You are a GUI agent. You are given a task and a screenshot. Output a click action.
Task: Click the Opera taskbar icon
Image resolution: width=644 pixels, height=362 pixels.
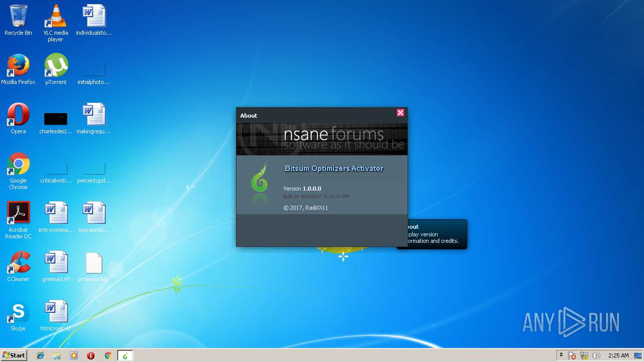pyautogui.click(x=91, y=355)
